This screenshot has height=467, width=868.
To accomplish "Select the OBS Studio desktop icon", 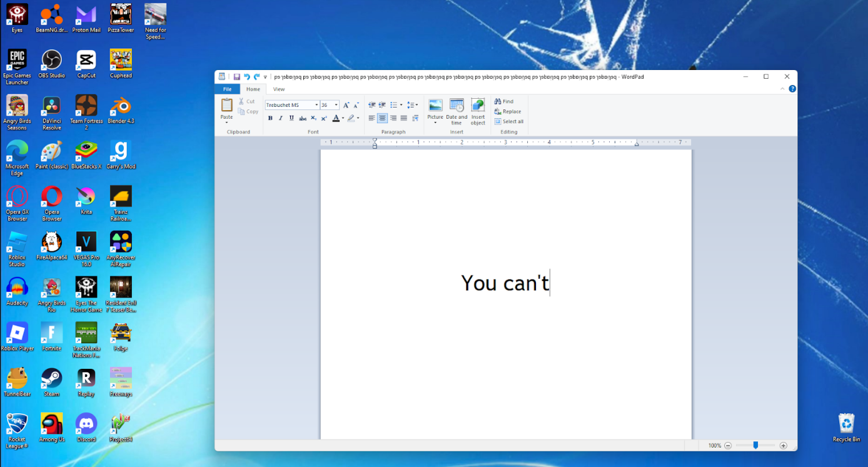I will (x=51, y=64).
